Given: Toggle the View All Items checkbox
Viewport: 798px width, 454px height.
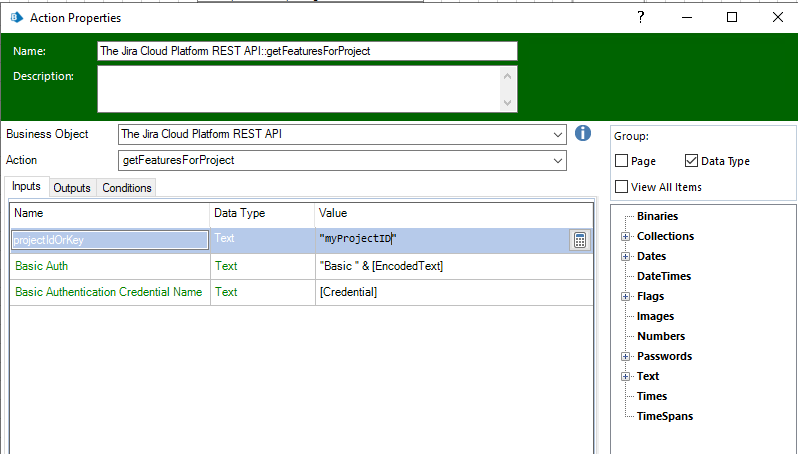Looking at the screenshot, I should [622, 187].
